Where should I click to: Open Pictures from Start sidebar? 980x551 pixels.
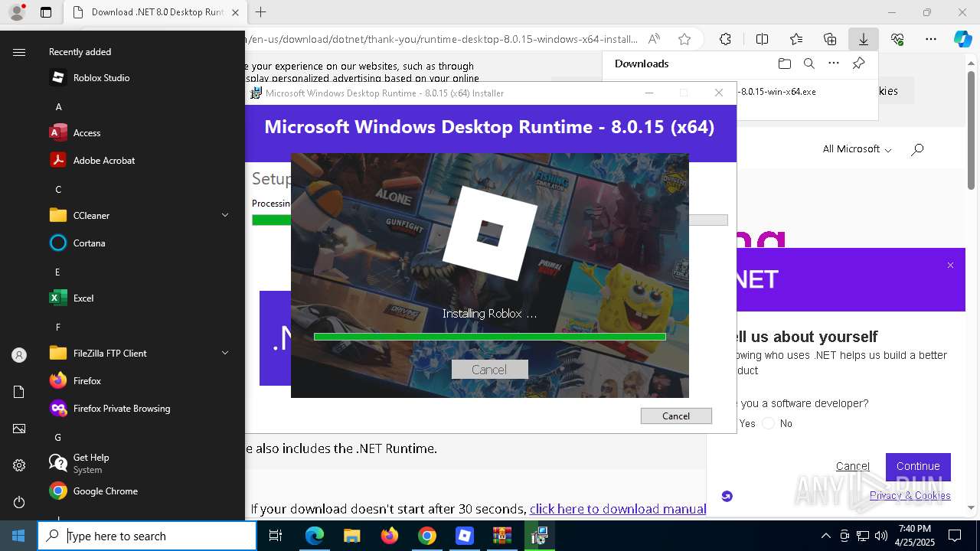[x=19, y=429]
